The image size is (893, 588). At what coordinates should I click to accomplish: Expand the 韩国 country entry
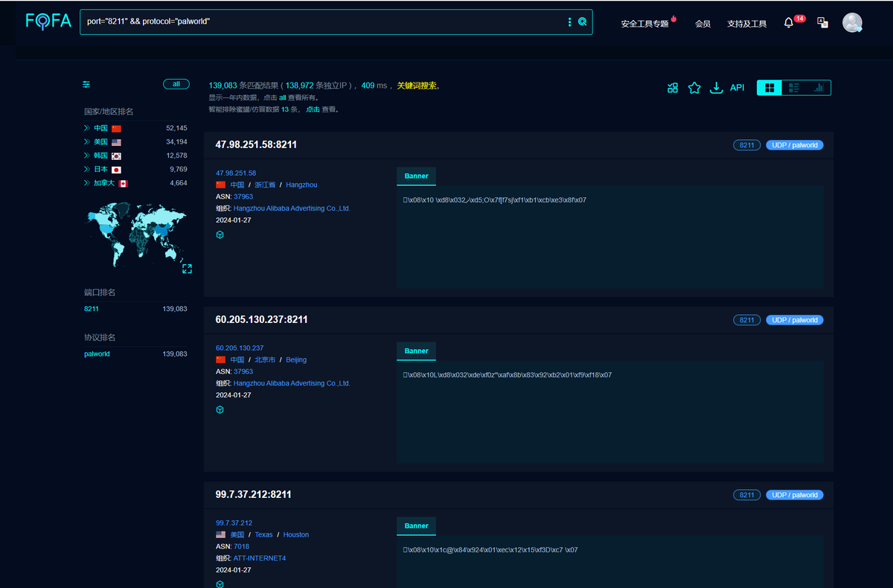point(87,156)
